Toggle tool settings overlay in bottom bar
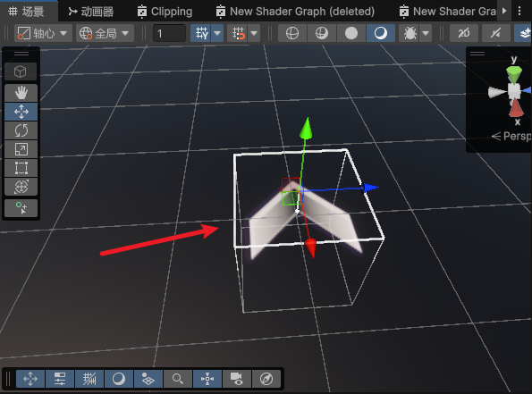The image size is (532, 394). (x=60, y=379)
